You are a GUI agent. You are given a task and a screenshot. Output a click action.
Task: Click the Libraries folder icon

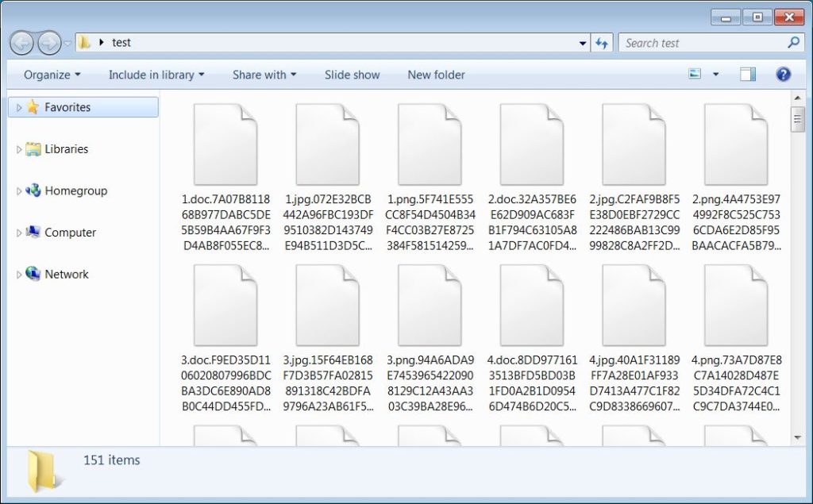click(x=33, y=148)
